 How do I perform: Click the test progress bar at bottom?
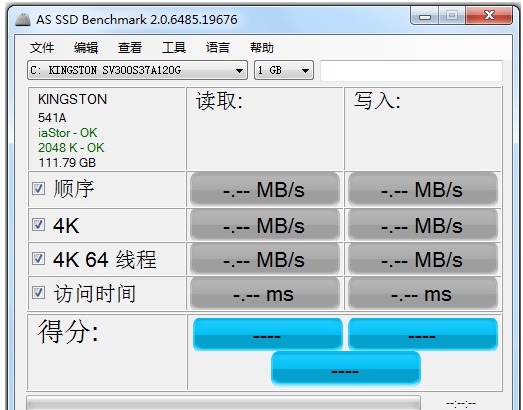coord(223,403)
